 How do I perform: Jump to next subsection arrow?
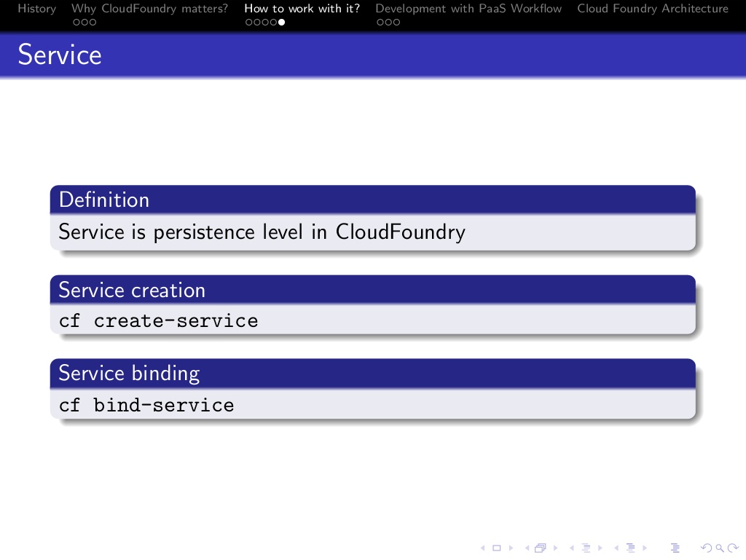click(600, 548)
